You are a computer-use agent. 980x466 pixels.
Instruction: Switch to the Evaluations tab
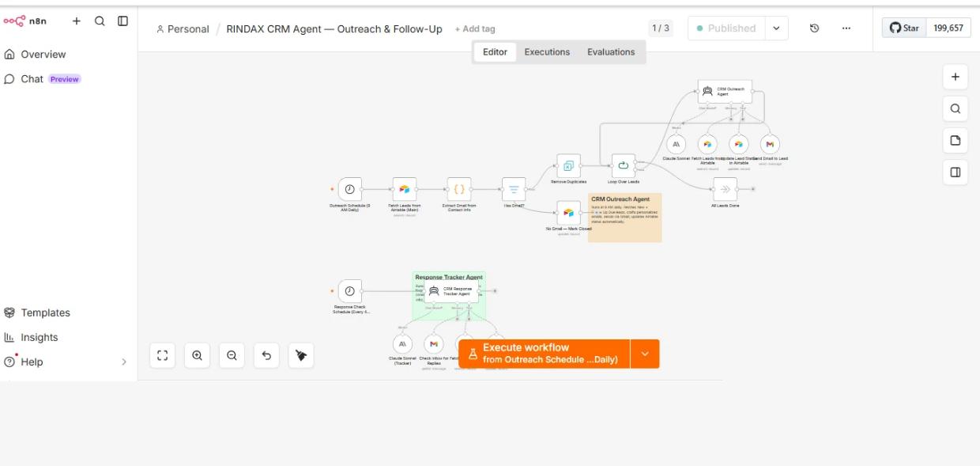611,52
